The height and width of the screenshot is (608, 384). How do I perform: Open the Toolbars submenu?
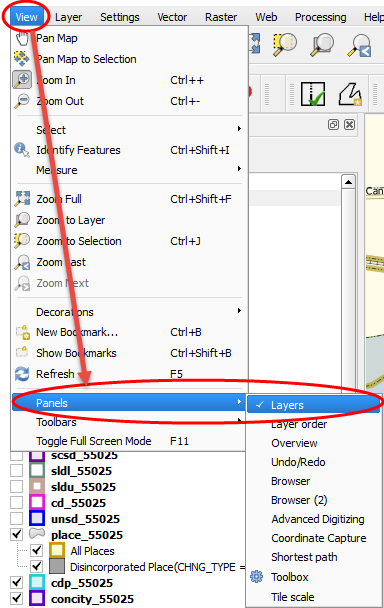(x=128, y=422)
